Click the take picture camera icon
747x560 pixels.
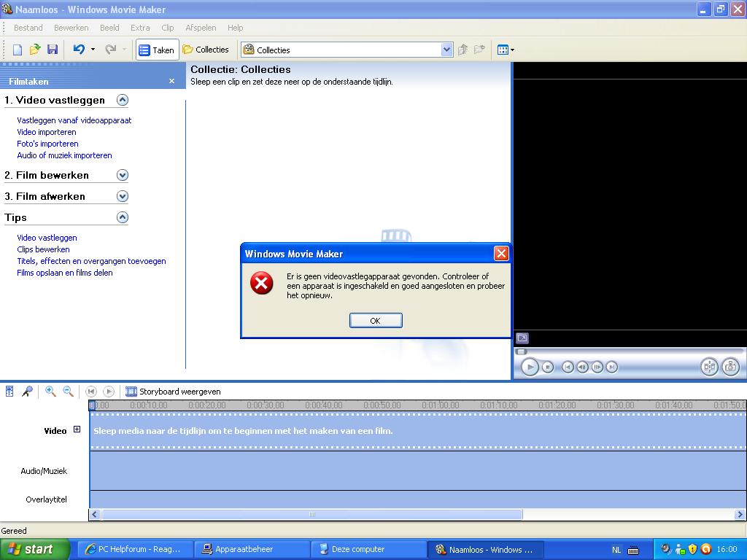[731, 367]
